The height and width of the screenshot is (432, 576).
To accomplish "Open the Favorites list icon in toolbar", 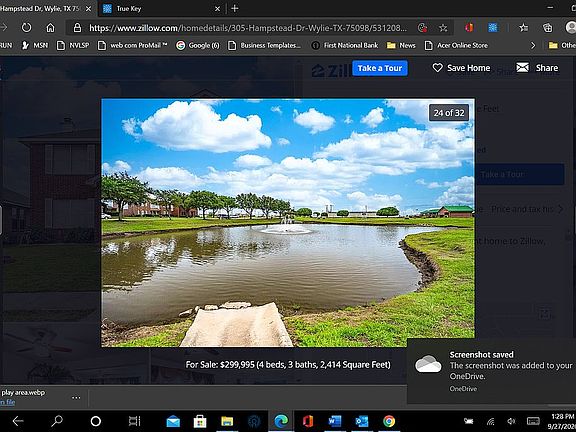I will tap(523, 28).
